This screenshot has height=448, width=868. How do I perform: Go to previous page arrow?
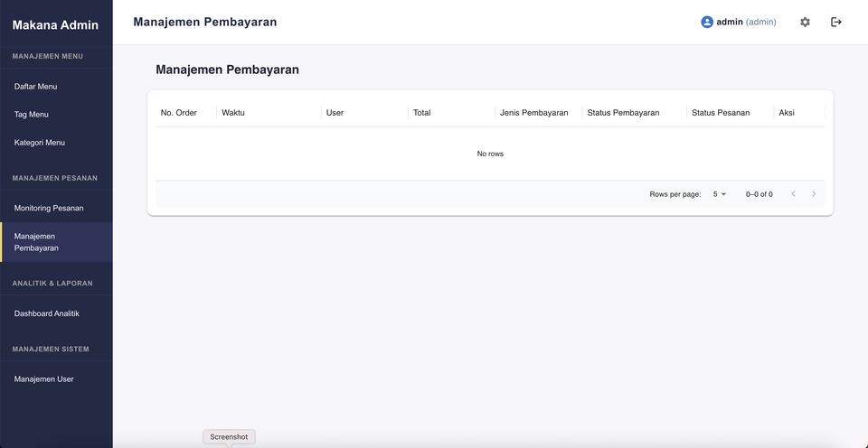pyautogui.click(x=793, y=194)
